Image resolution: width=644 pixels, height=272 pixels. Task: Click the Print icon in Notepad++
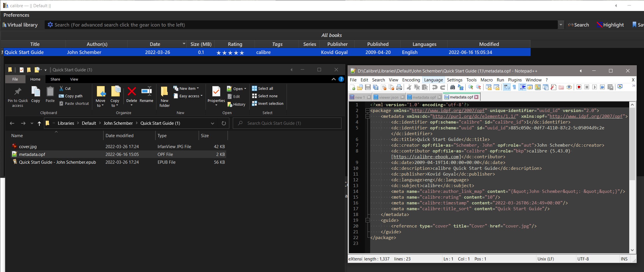(x=399, y=87)
